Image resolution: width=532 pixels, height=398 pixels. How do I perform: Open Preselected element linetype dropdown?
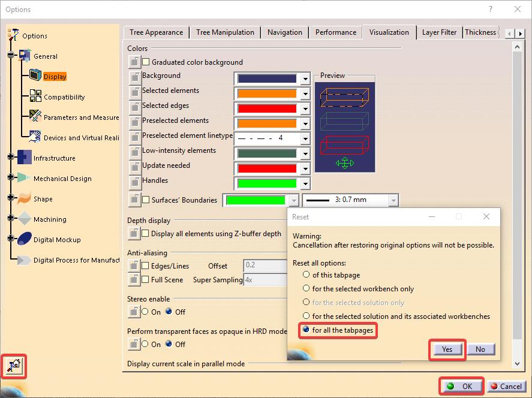tap(305, 138)
